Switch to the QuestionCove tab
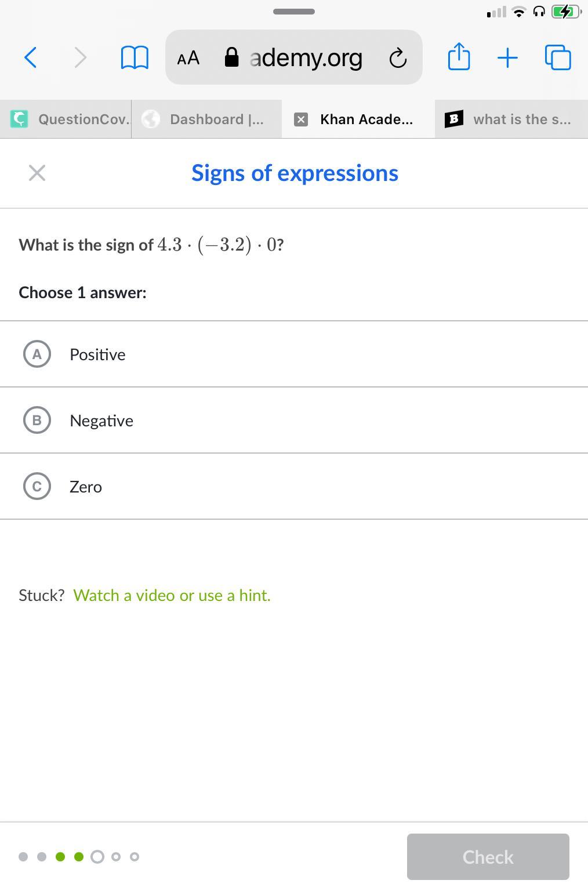Viewport: 588px width, 891px height. tap(70, 119)
